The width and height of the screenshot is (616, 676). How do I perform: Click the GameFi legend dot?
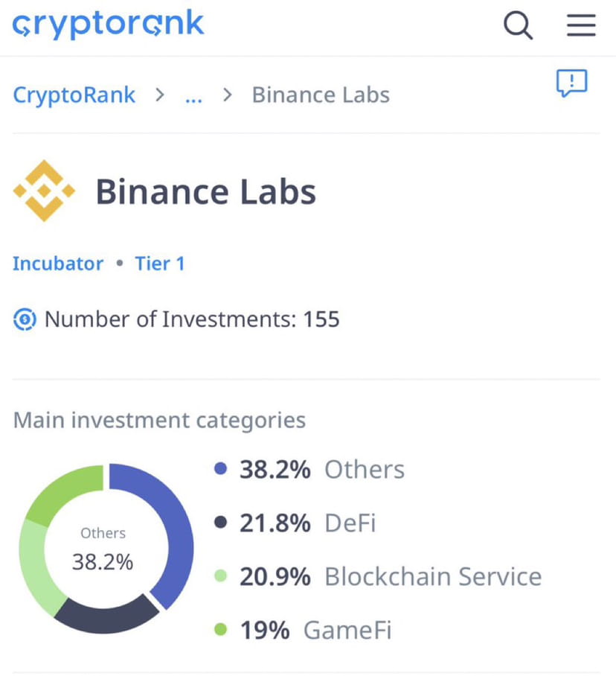click(x=220, y=629)
